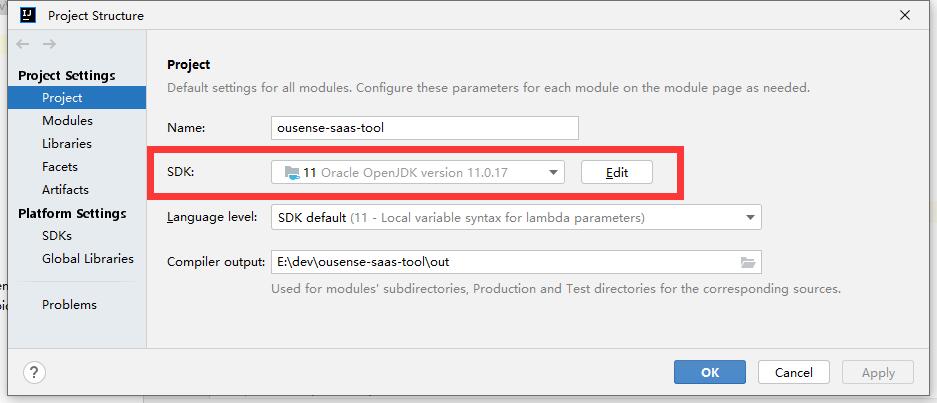Open the Modules settings page
The width and height of the screenshot is (937, 403).
click(x=67, y=121)
